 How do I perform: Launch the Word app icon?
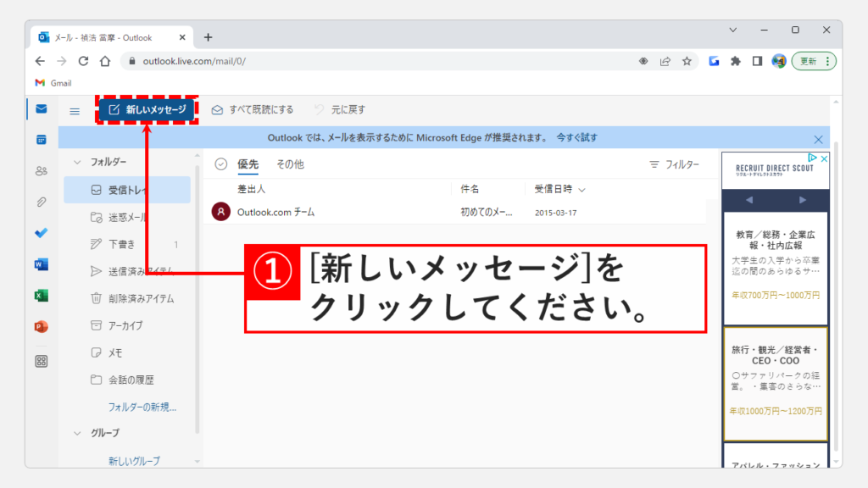coord(41,264)
